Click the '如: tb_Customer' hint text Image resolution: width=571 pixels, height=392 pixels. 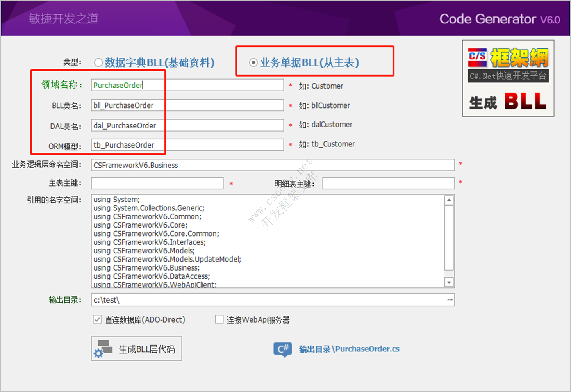point(327,144)
